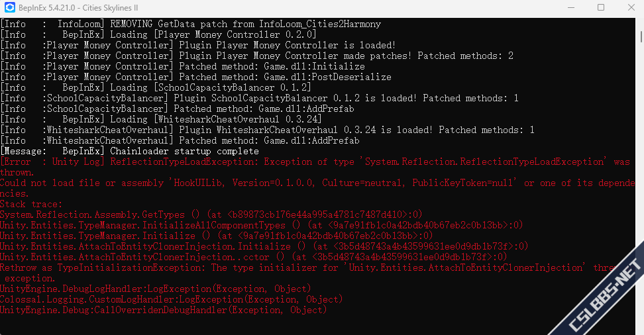This screenshot has width=644, height=335.
Task: Click the 'Chainloader startup complete' message line
Action: click(x=129, y=151)
